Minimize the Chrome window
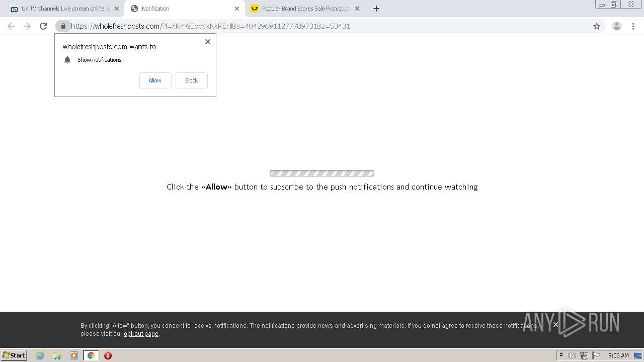Viewport: 644px width, 362px height. pyautogui.click(x=602, y=5)
